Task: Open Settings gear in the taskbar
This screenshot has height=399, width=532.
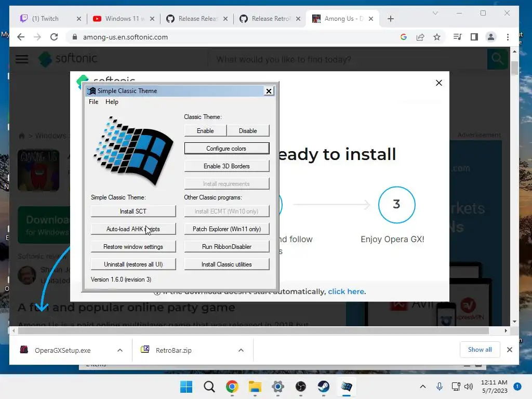Action: pyautogui.click(x=278, y=387)
